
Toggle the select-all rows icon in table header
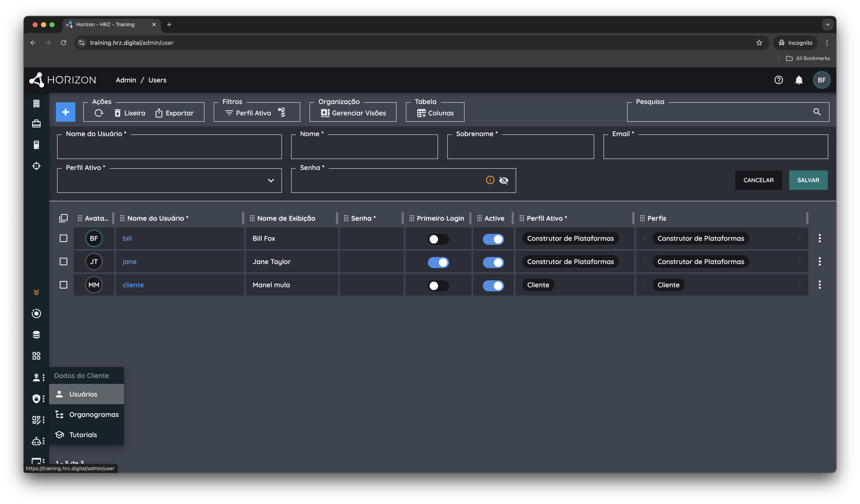click(x=63, y=218)
